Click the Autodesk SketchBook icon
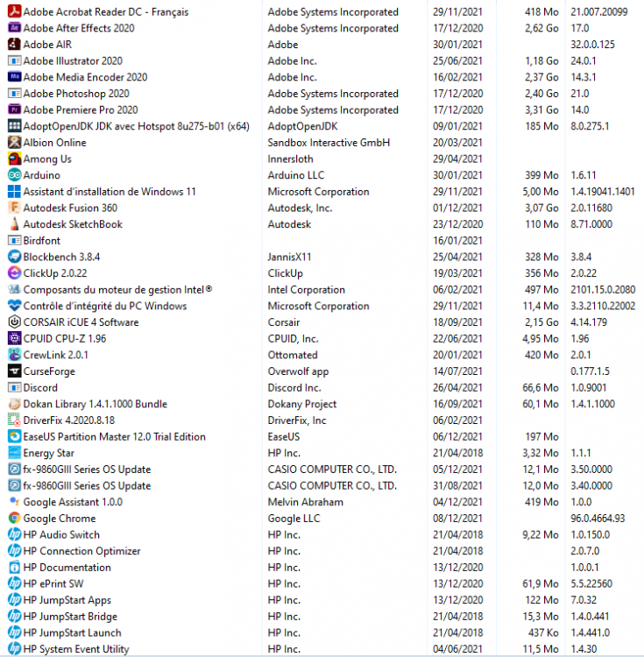 click(x=14, y=223)
